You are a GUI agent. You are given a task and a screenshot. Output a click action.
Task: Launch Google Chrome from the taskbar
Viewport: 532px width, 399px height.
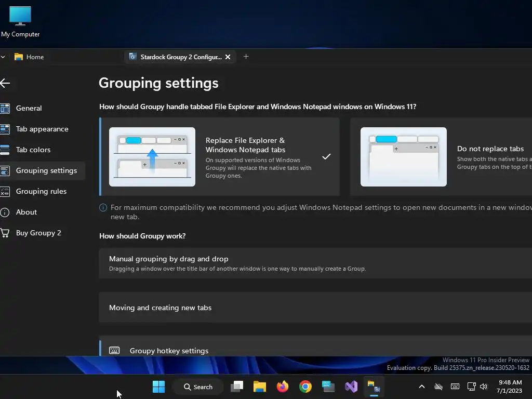[305, 387]
